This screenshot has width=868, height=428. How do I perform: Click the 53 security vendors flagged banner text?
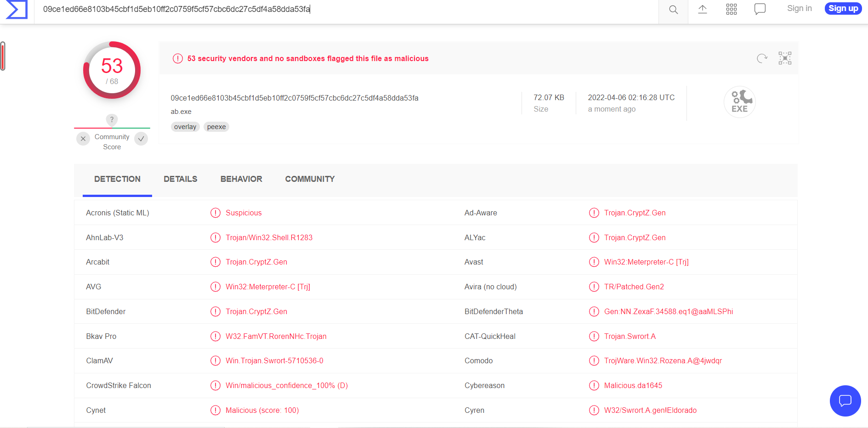[x=308, y=59]
